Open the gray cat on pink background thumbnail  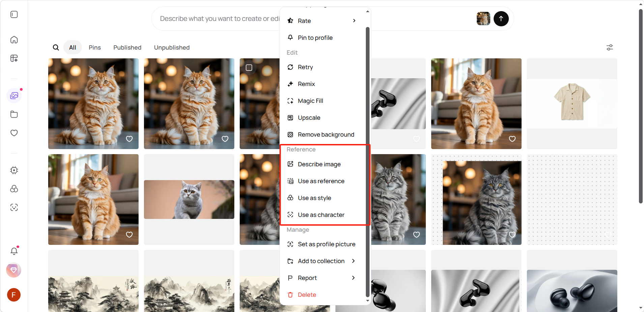(x=189, y=199)
